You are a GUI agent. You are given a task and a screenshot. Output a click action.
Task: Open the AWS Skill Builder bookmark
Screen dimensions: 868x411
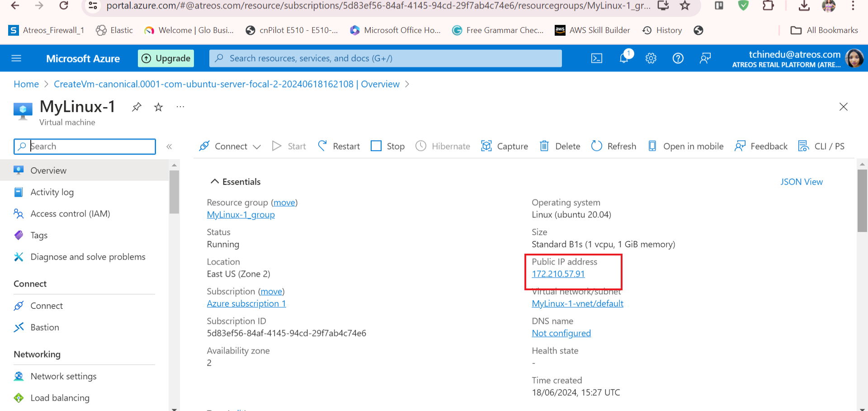pos(593,30)
